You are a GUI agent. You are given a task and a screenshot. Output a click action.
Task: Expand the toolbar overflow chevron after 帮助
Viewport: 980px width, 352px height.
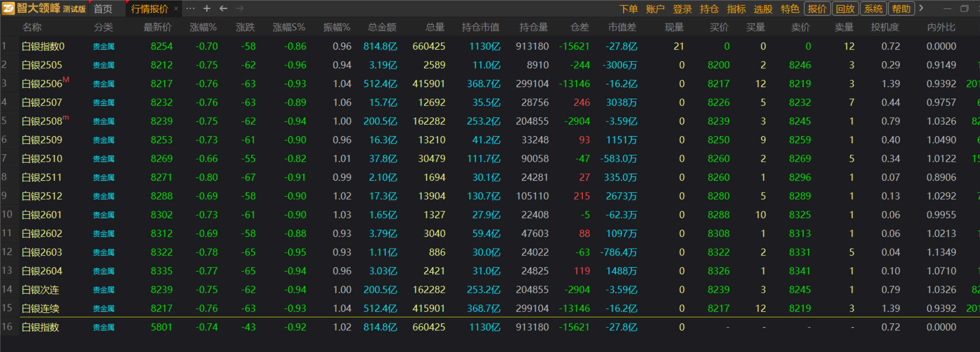point(921,8)
